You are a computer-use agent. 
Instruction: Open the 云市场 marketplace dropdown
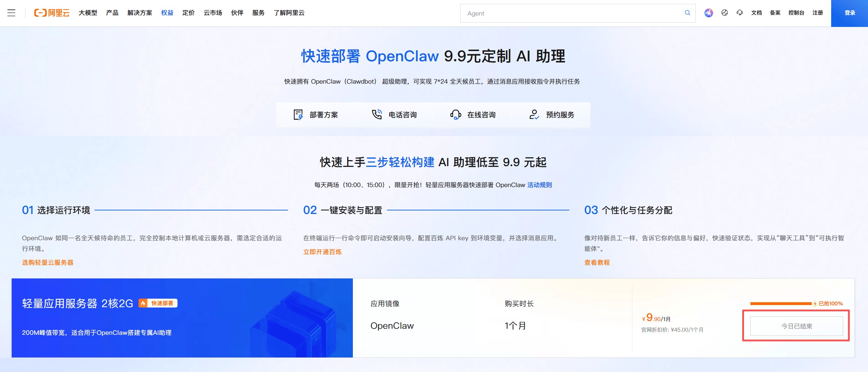tap(213, 13)
